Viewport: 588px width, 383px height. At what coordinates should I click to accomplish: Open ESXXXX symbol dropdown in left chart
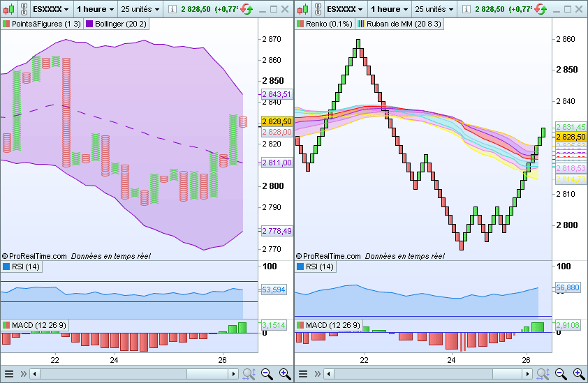point(52,10)
